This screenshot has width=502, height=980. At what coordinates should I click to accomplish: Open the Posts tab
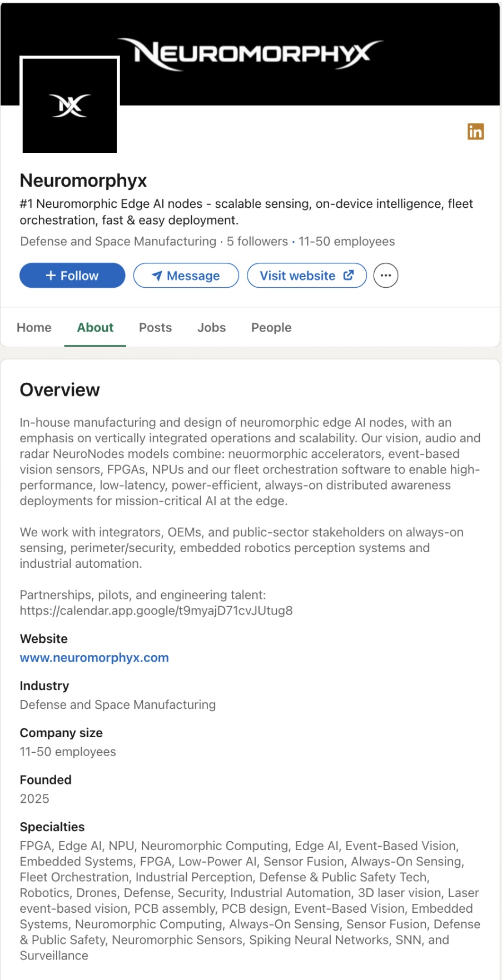click(155, 328)
